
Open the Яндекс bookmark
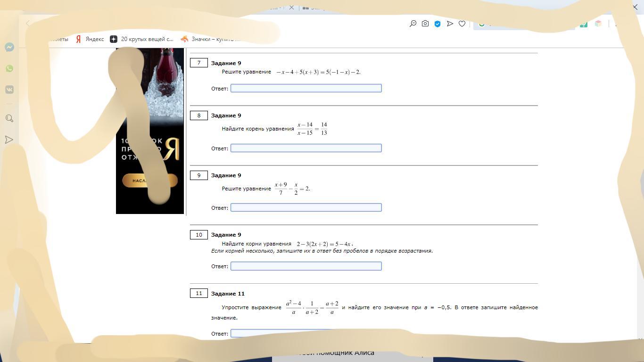(x=90, y=39)
